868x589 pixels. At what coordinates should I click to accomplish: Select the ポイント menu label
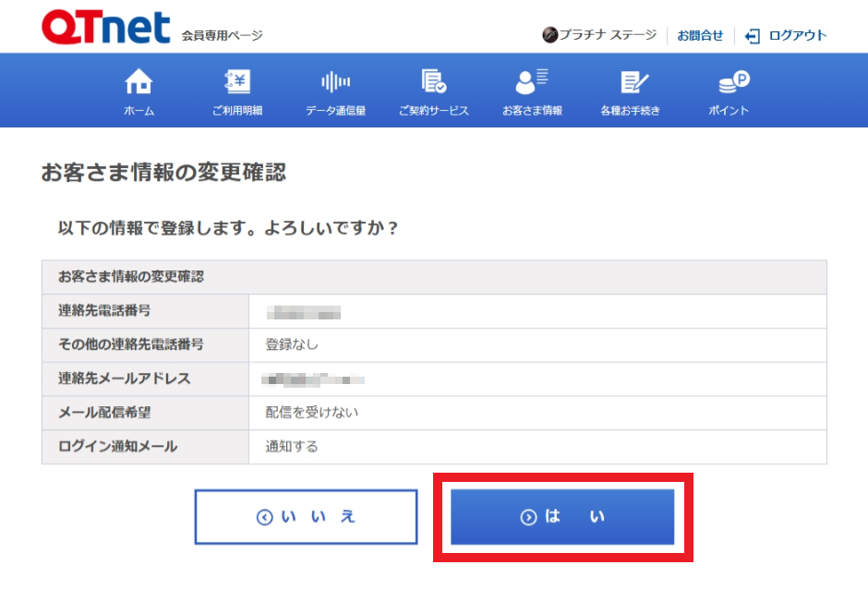tap(729, 111)
